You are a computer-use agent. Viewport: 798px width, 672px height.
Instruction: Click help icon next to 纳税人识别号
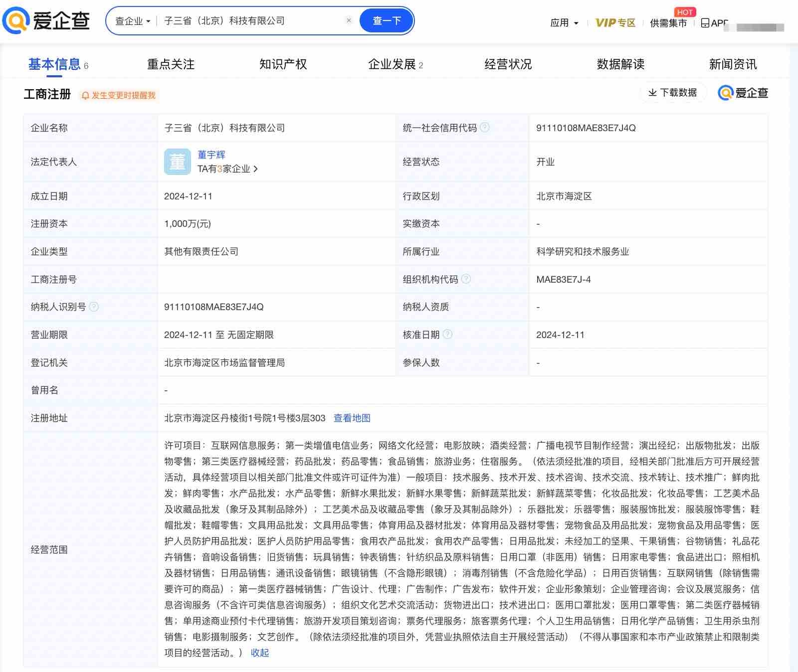click(x=94, y=307)
